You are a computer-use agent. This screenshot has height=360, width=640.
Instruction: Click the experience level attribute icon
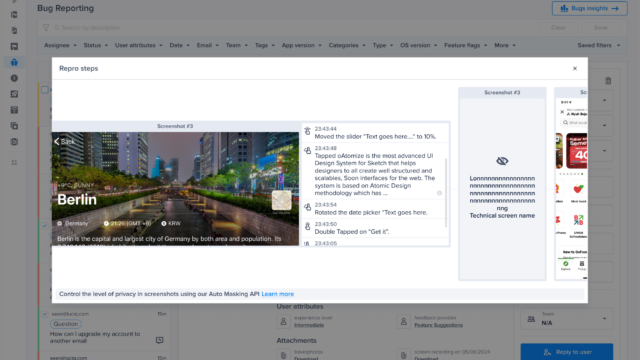click(x=283, y=322)
